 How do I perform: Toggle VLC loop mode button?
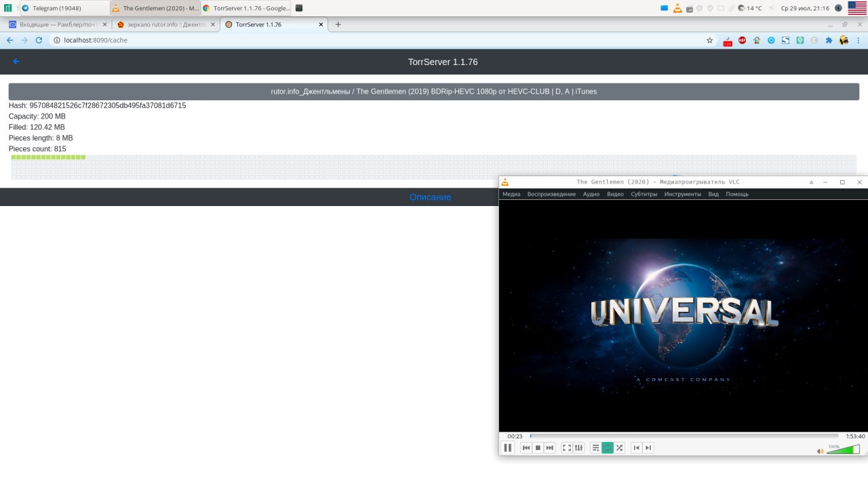pos(608,448)
